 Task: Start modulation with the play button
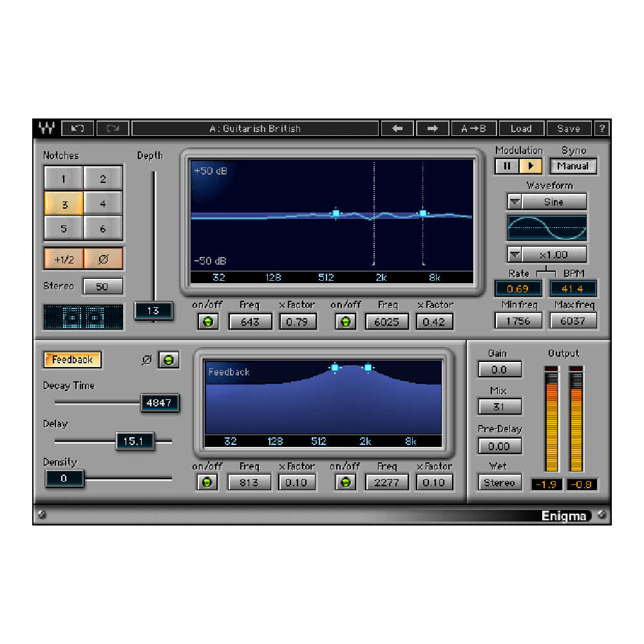click(x=530, y=166)
